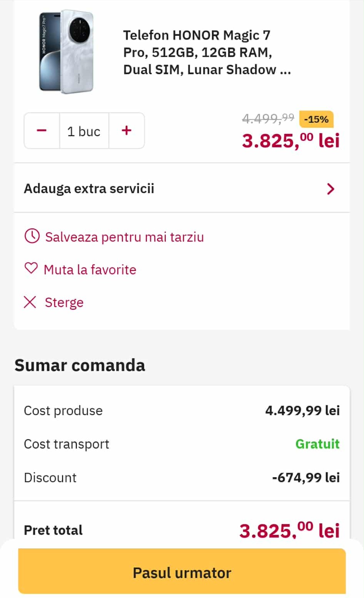Click the X icon to remove product

point(30,302)
